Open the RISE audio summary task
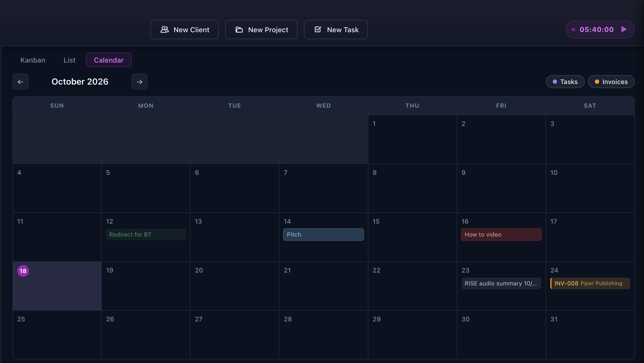644x363 pixels. click(x=501, y=283)
